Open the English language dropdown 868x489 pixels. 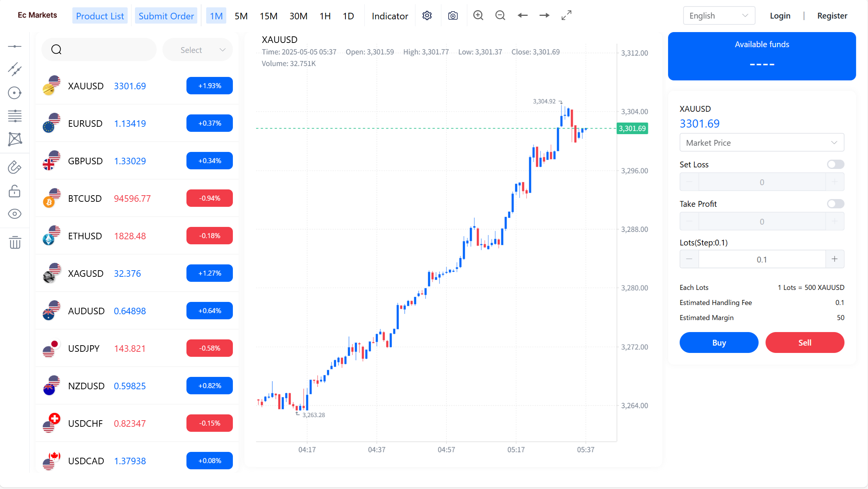719,16
